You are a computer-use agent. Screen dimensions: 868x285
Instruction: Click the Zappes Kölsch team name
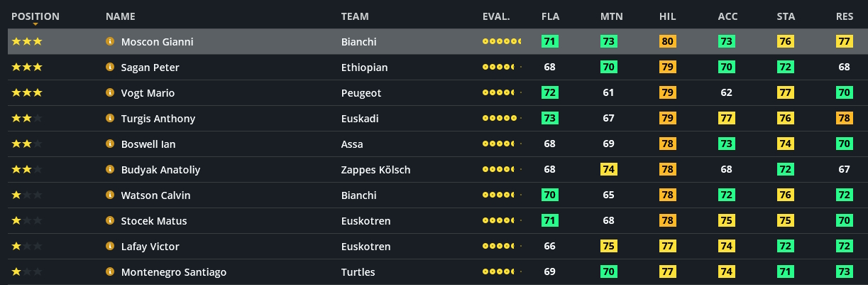(x=375, y=170)
